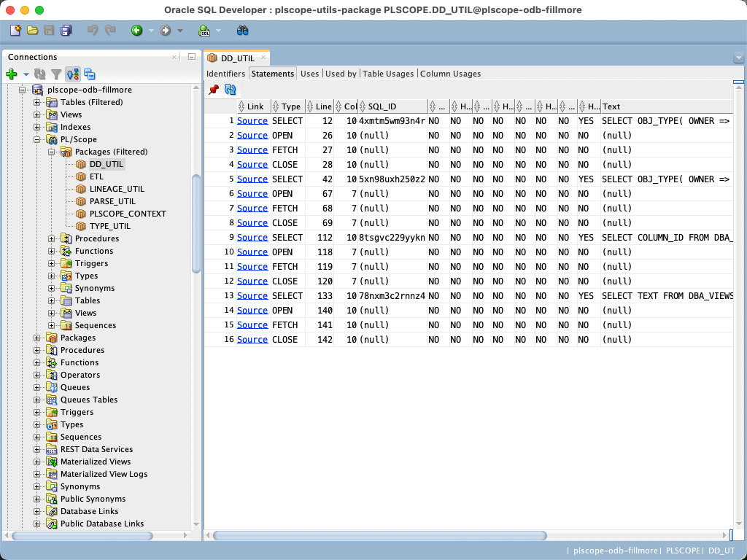Click the Open folder toolbar icon
The image size is (747, 560).
32,31
